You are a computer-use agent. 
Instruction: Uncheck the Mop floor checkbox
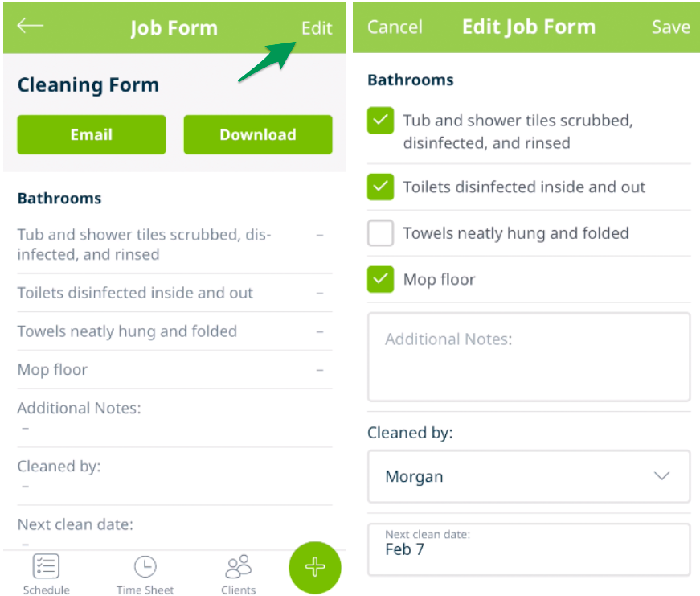(x=380, y=279)
